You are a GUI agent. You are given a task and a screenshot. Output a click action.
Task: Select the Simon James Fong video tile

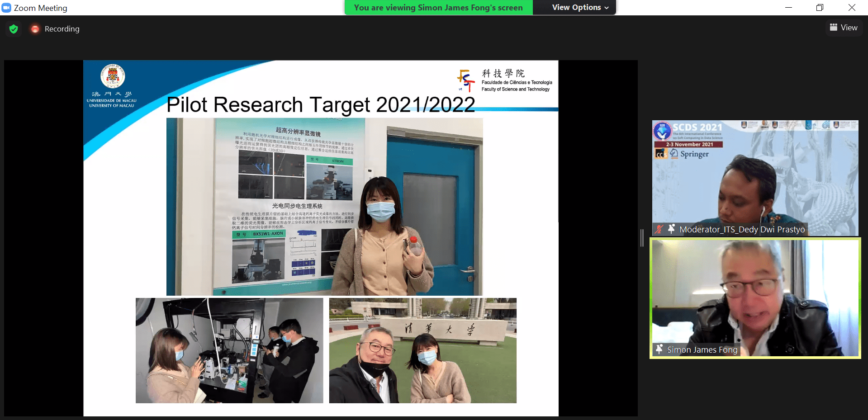[754, 297]
